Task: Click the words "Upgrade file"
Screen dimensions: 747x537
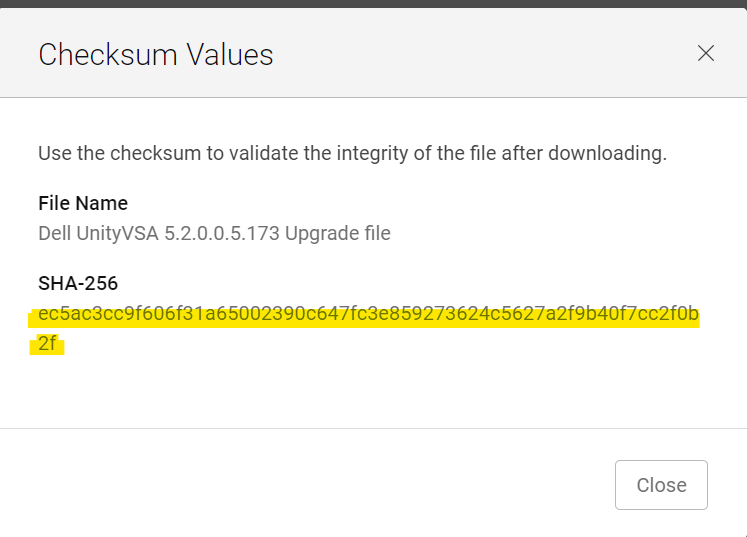Action: pyautogui.click(x=337, y=233)
